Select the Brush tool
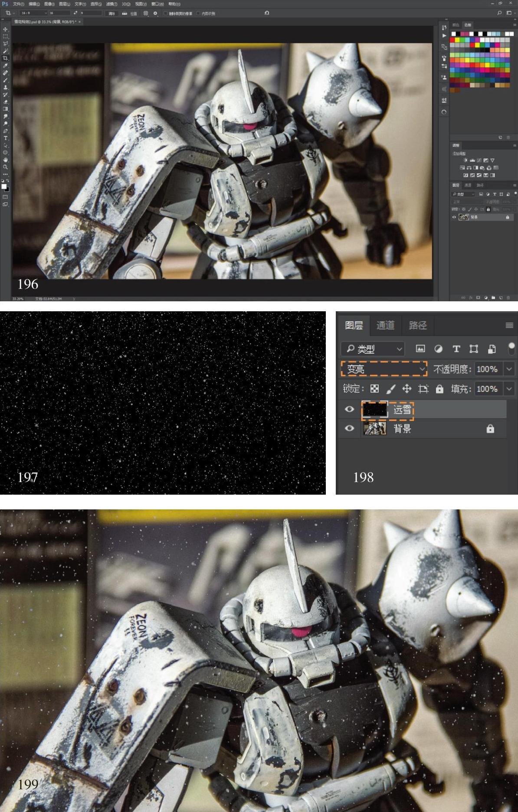 tap(5, 80)
